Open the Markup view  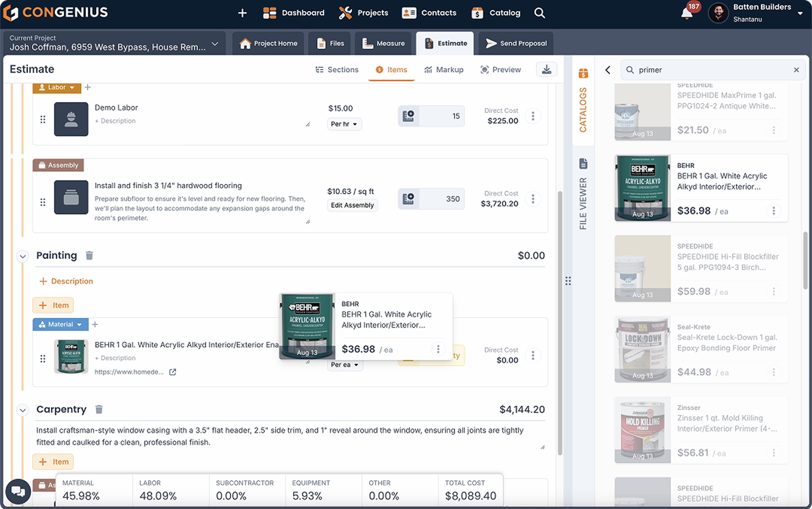click(444, 70)
